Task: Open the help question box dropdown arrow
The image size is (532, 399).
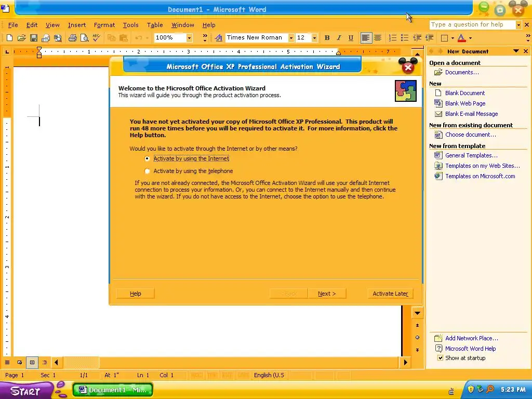Action: click(518, 25)
